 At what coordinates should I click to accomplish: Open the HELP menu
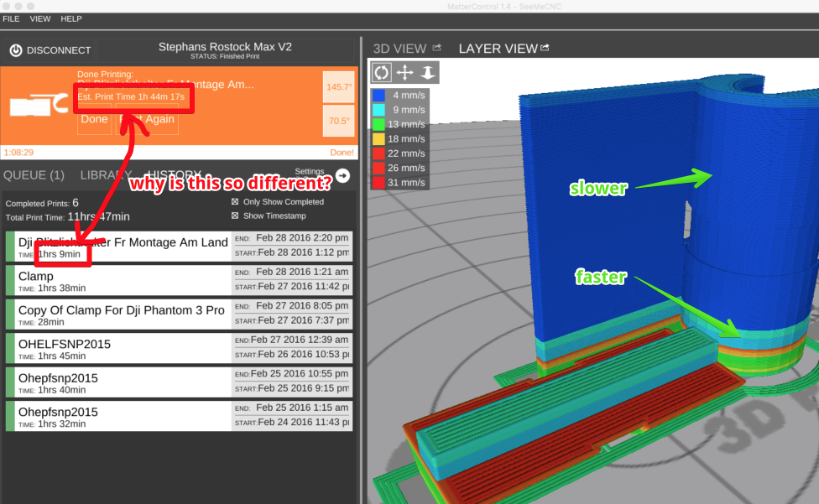point(71,18)
